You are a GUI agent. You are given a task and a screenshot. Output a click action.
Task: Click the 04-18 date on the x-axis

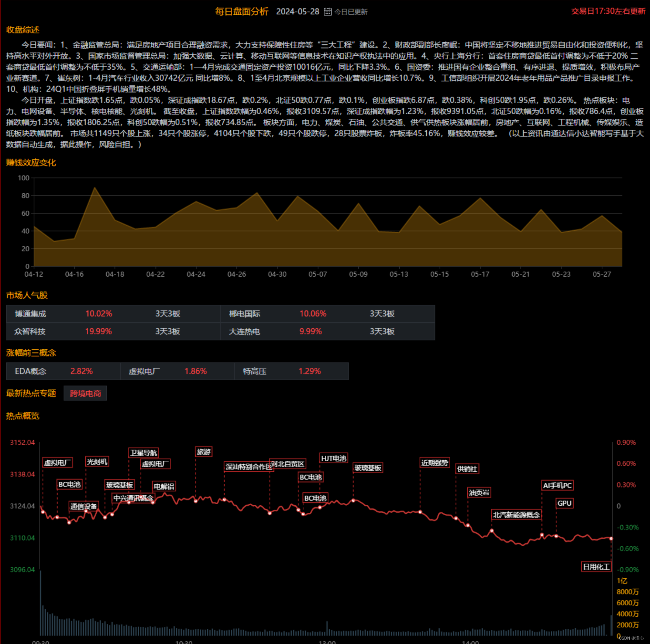(115, 274)
